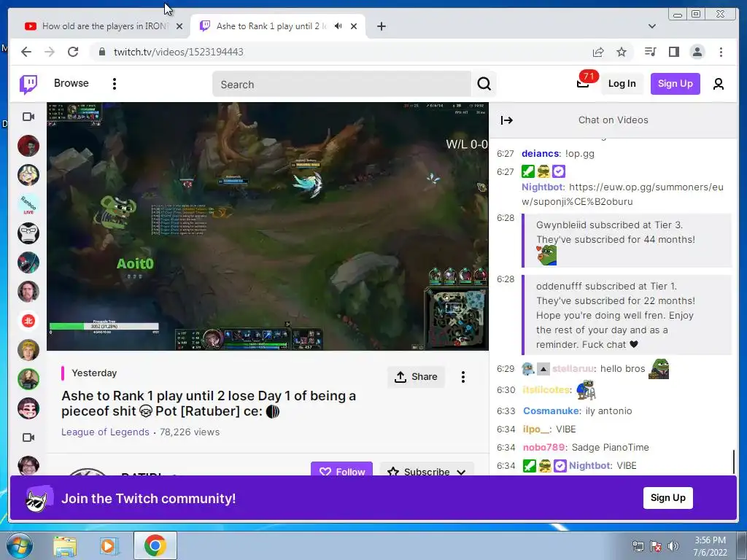Click the deiancs username in chat
Image resolution: width=747 pixels, height=560 pixels.
541,153
